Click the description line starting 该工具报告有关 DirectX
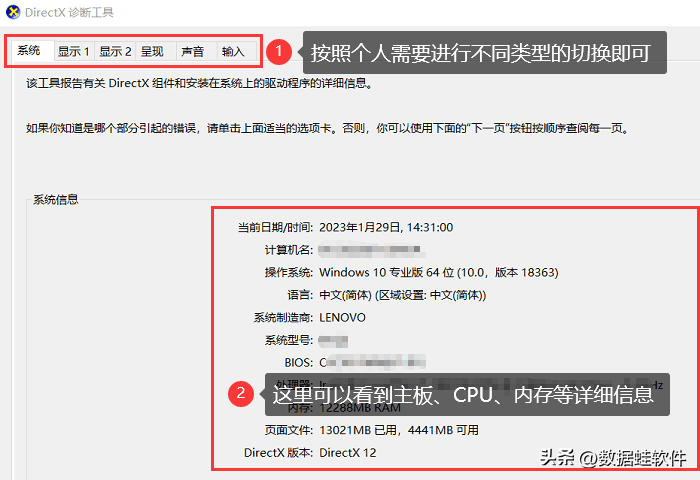Viewport: 700px width, 480px height. point(199,83)
